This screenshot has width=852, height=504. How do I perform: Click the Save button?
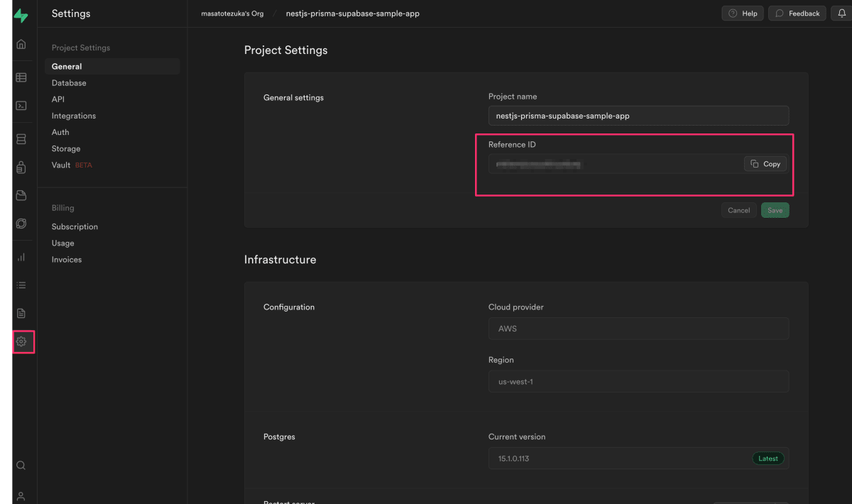pyautogui.click(x=775, y=210)
